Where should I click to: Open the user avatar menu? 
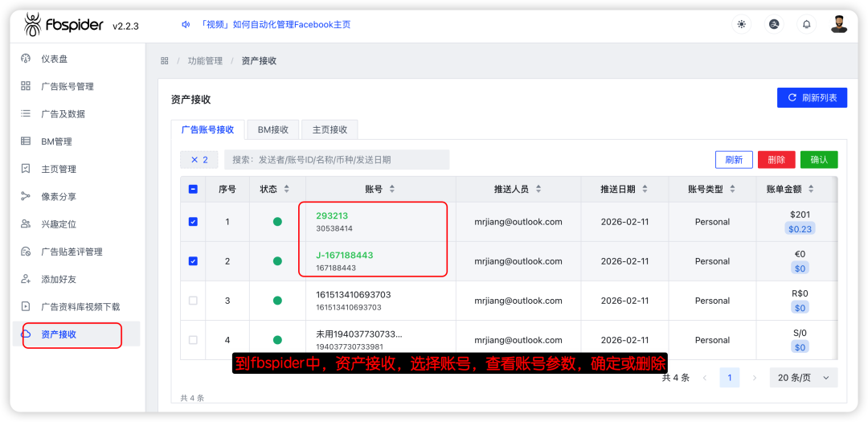838,24
